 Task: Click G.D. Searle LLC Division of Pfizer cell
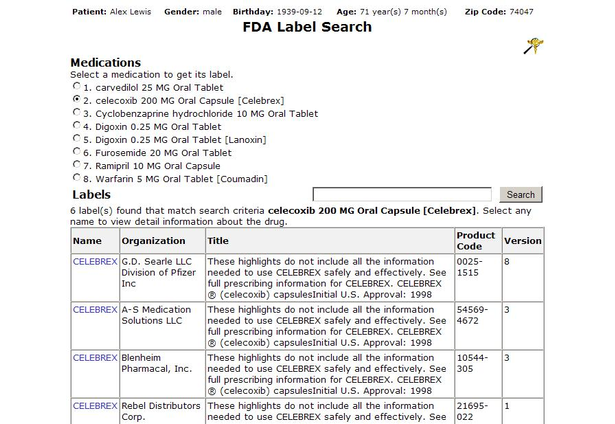[x=162, y=278]
